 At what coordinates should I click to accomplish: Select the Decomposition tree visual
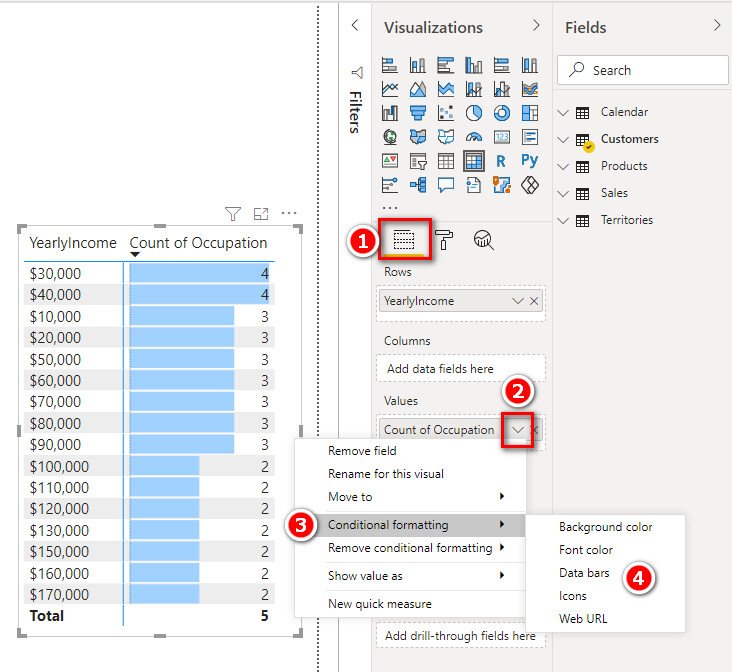click(418, 185)
